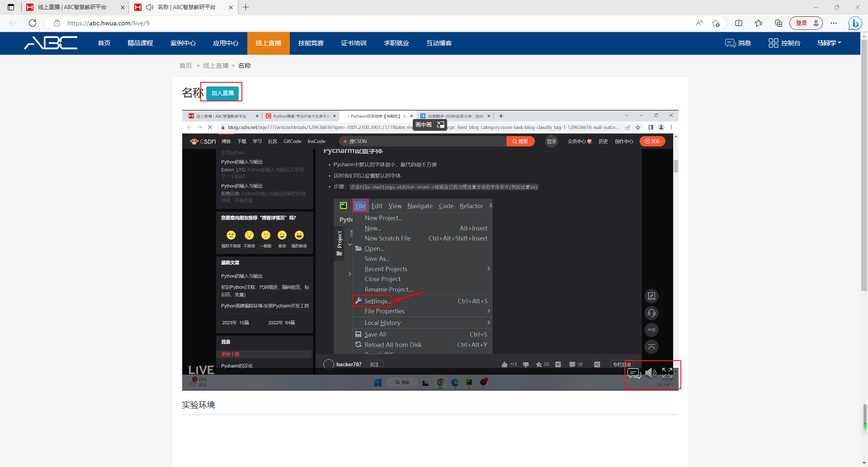This screenshot has height=467, width=868.
Task: Click the 线上直播 breadcrumb link
Action: point(216,66)
